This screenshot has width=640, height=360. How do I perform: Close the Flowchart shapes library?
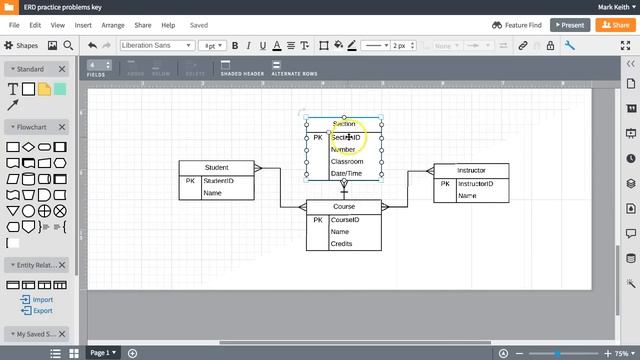click(62, 127)
